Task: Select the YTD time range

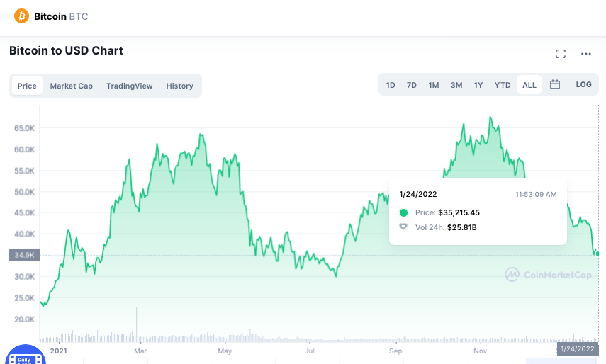Action: pyautogui.click(x=503, y=85)
